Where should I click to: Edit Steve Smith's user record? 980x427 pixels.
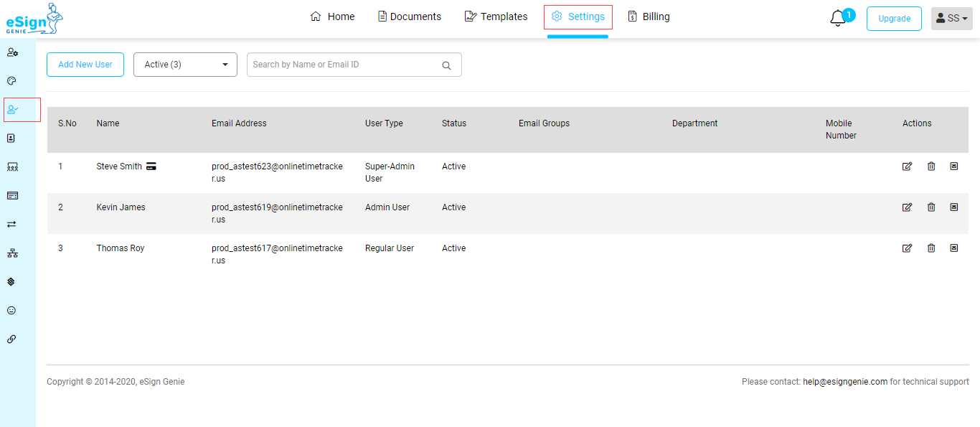[907, 166]
